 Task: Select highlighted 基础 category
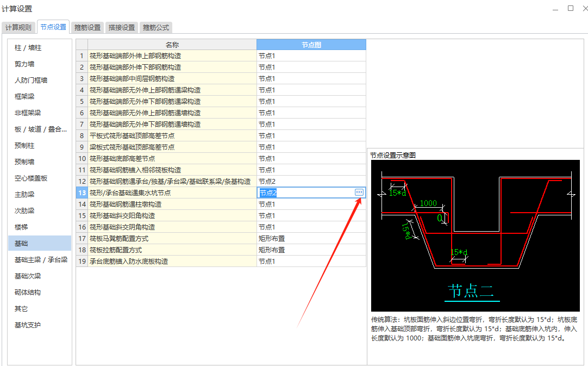(x=39, y=243)
